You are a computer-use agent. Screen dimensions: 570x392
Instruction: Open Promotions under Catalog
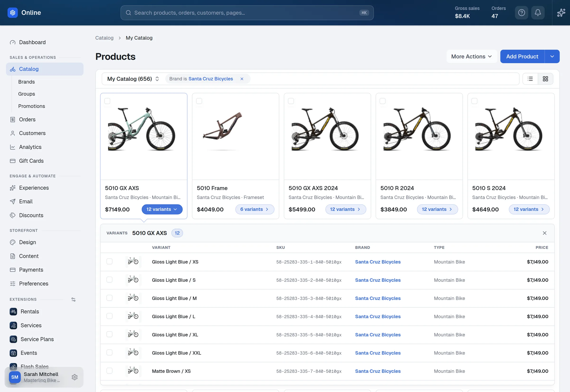[31, 106]
